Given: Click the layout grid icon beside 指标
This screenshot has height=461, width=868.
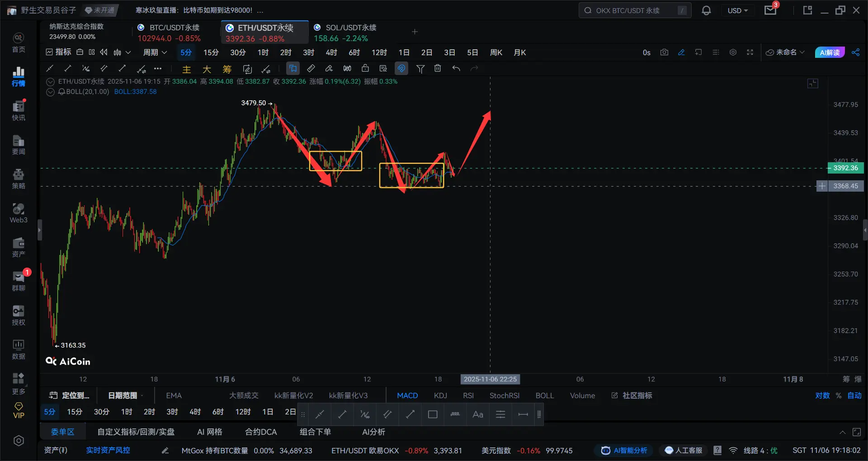Looking at the screenshot, I should coord(92,52).
